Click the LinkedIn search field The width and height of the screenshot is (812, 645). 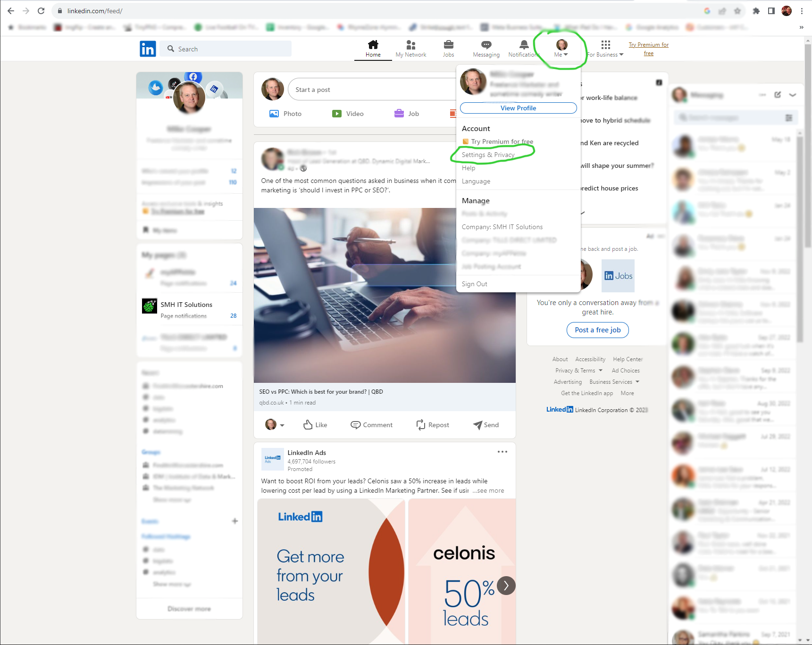(x=229, y=49)
